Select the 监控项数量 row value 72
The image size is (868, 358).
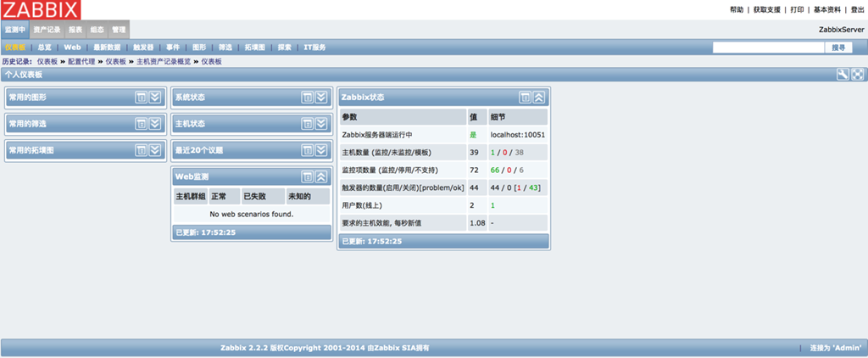pos(477,171)
